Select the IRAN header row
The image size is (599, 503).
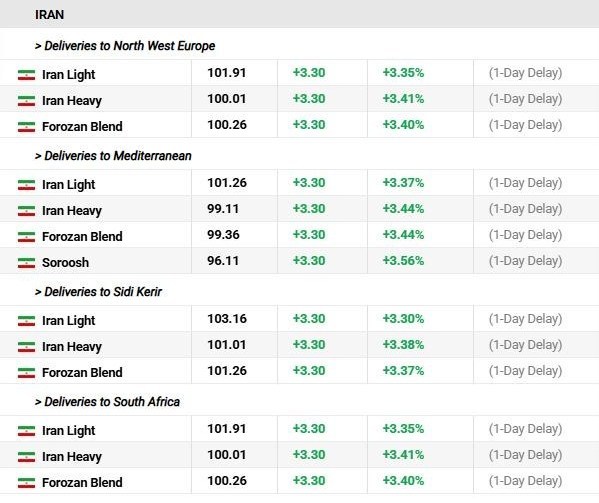click(300, 15)
